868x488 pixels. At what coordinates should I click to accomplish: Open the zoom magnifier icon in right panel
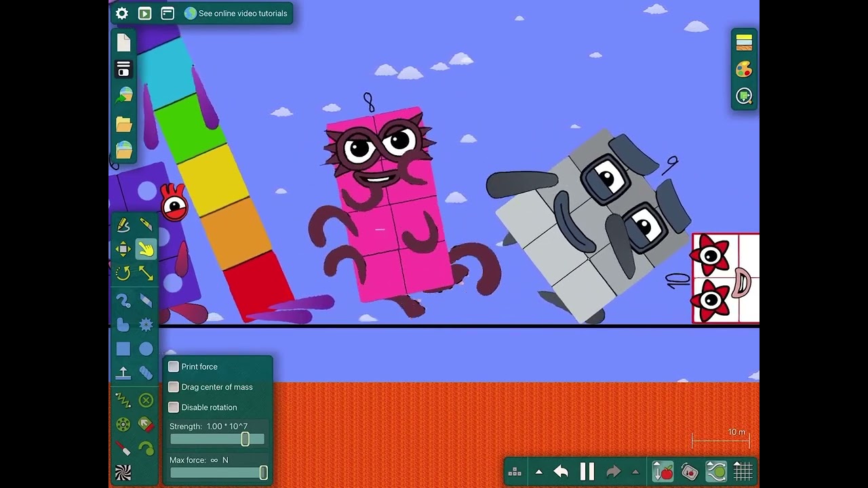point(744,96)
